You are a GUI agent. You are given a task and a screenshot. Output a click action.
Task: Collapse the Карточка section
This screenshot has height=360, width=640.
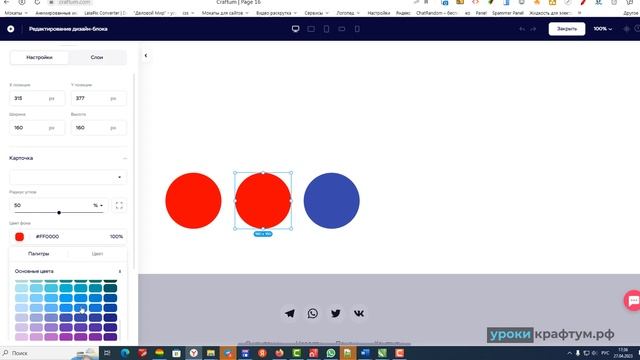pos(124,158)
